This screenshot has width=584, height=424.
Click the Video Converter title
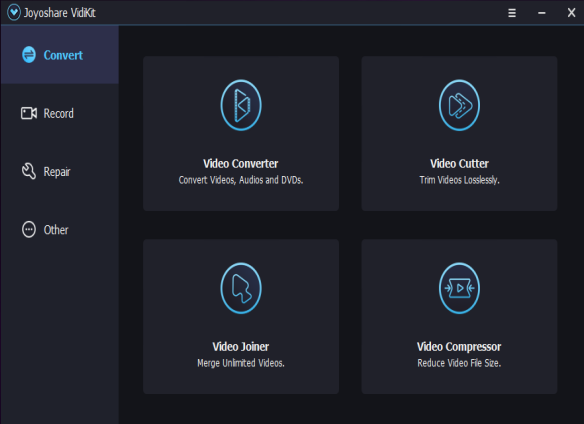point(241,164)
